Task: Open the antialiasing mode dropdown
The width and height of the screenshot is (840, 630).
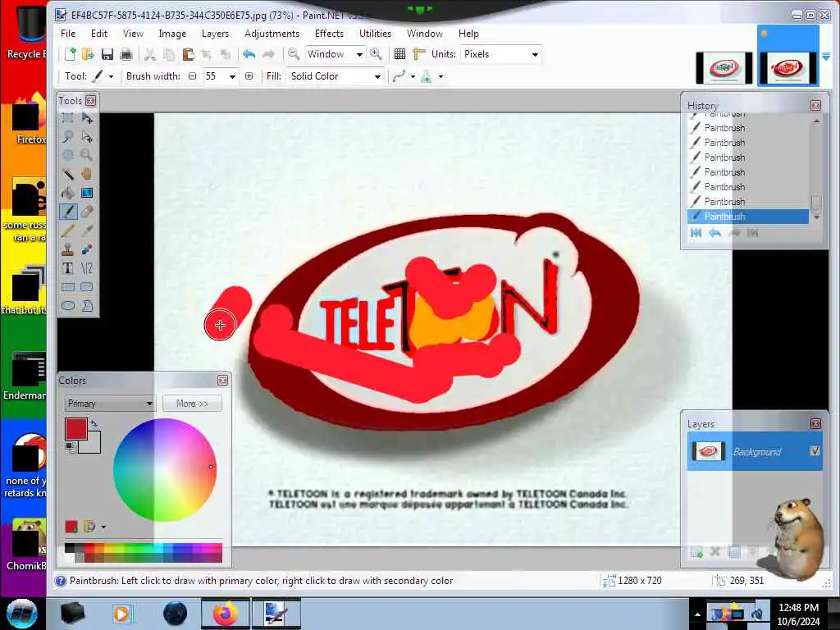Action: pos(413,76)
